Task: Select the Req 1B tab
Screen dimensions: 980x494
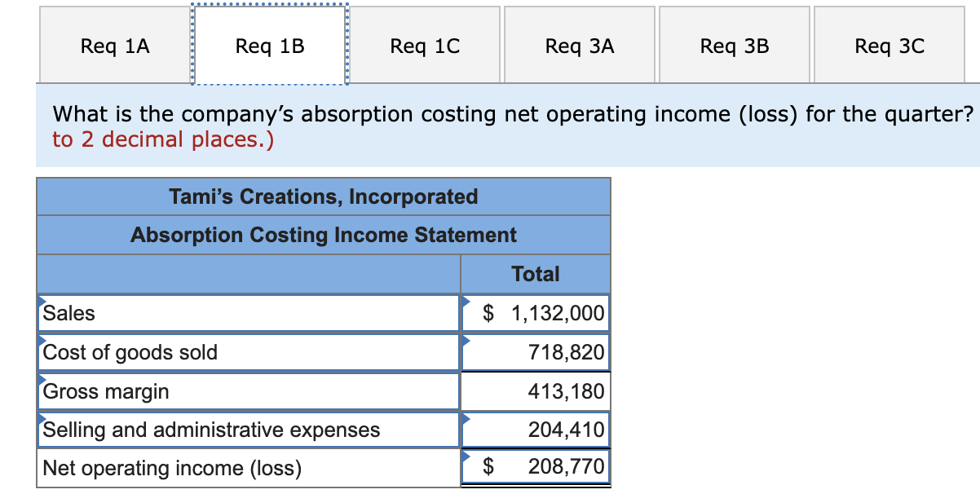Action: [x=270, y=46]
